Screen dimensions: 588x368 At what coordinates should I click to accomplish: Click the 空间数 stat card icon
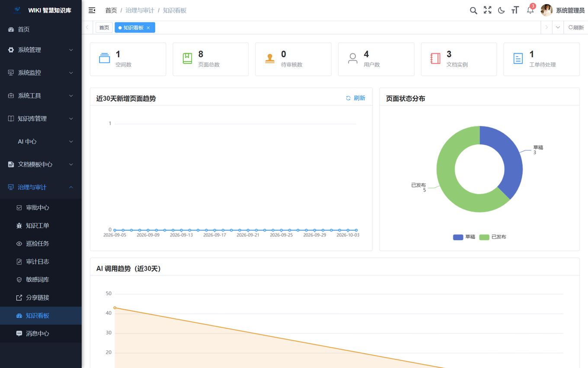[104, 58]
